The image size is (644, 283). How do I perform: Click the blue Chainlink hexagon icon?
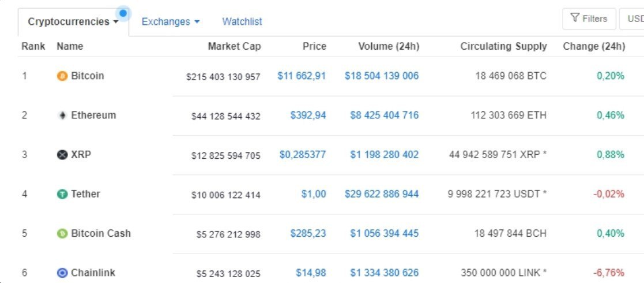(x=62, y=273)
